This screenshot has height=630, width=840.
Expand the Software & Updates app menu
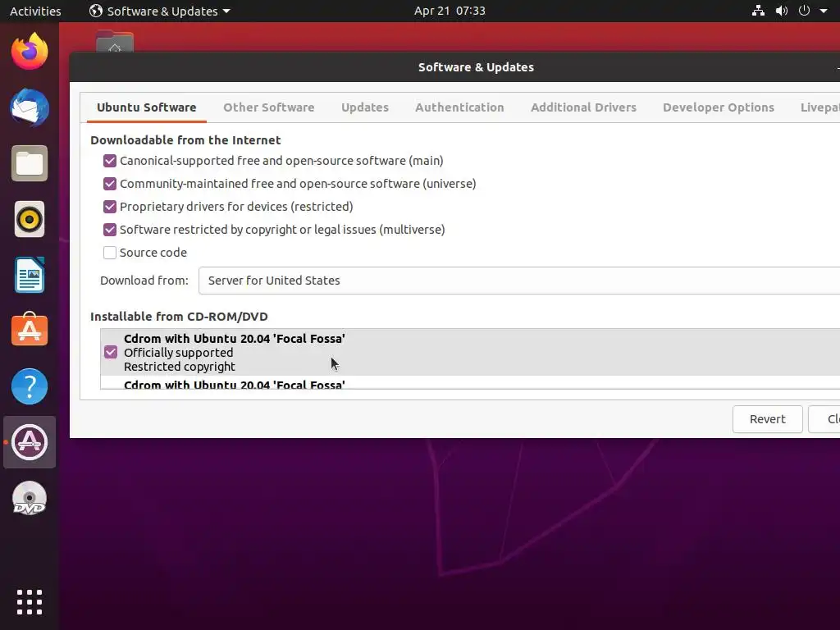[x=160, y=11]
